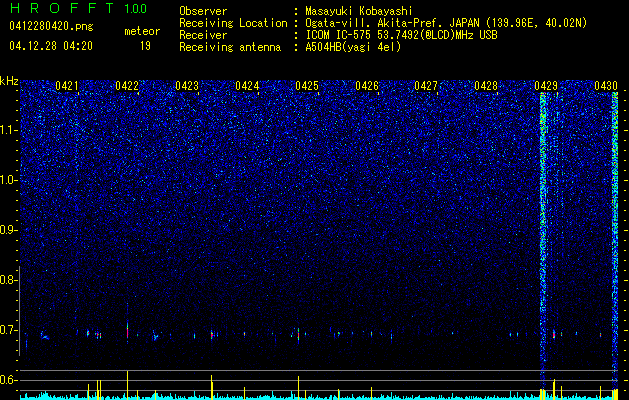Click the tallest yellow intensity spike near 0422
Viewport: 629px width, 400px height.
coord(128,384)
